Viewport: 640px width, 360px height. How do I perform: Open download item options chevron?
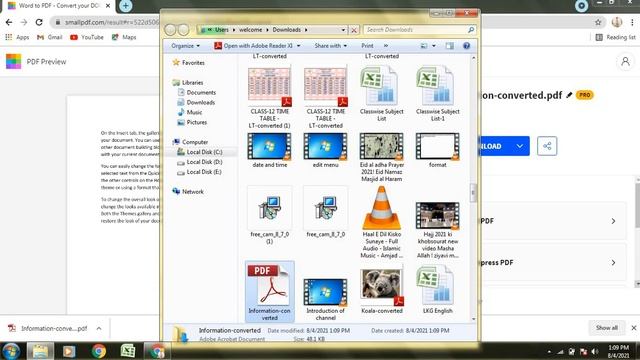click(x=99, y=328)
